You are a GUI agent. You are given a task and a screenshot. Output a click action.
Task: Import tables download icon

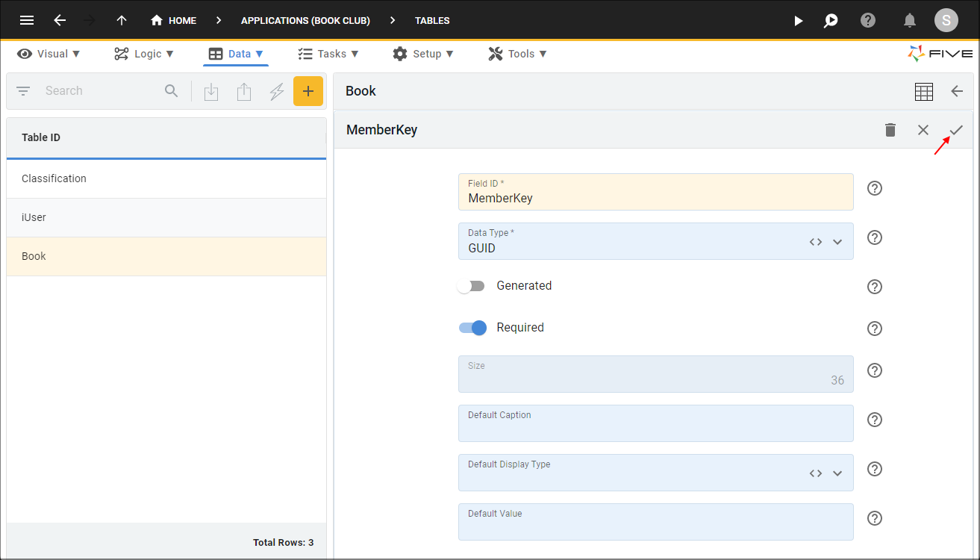click(x=211, y=92)
